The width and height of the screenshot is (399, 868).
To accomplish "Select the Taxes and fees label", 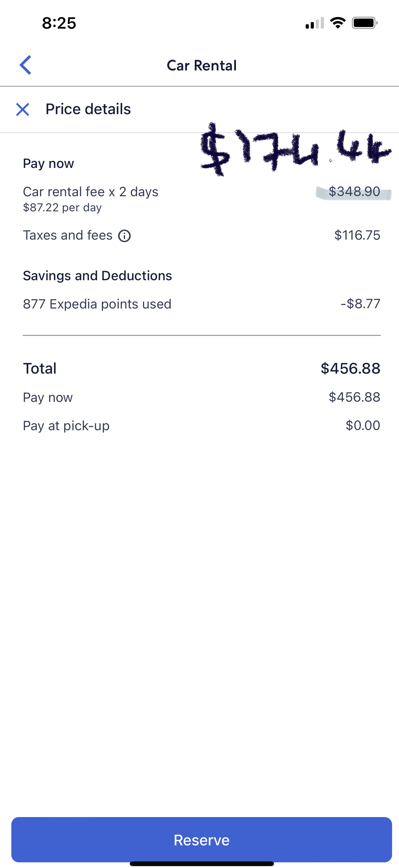I will click(x=68, y=235).
